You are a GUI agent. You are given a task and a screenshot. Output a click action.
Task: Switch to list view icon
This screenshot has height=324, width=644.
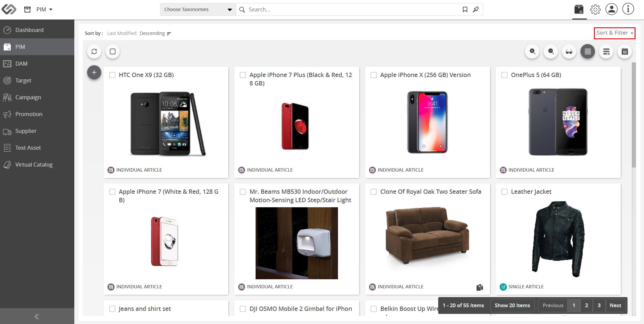[x=606, y=51]
